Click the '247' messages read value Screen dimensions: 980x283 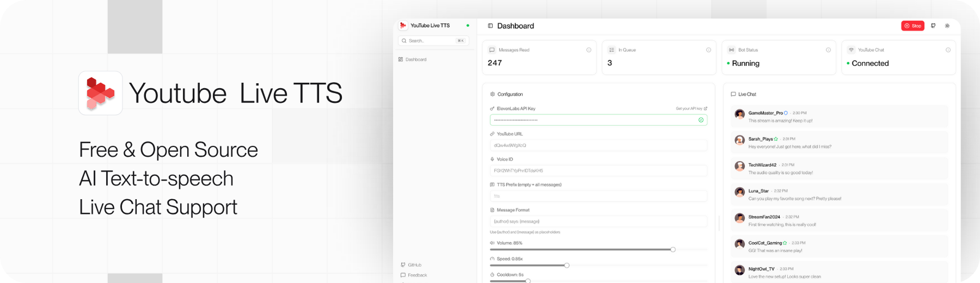[495, 63]
